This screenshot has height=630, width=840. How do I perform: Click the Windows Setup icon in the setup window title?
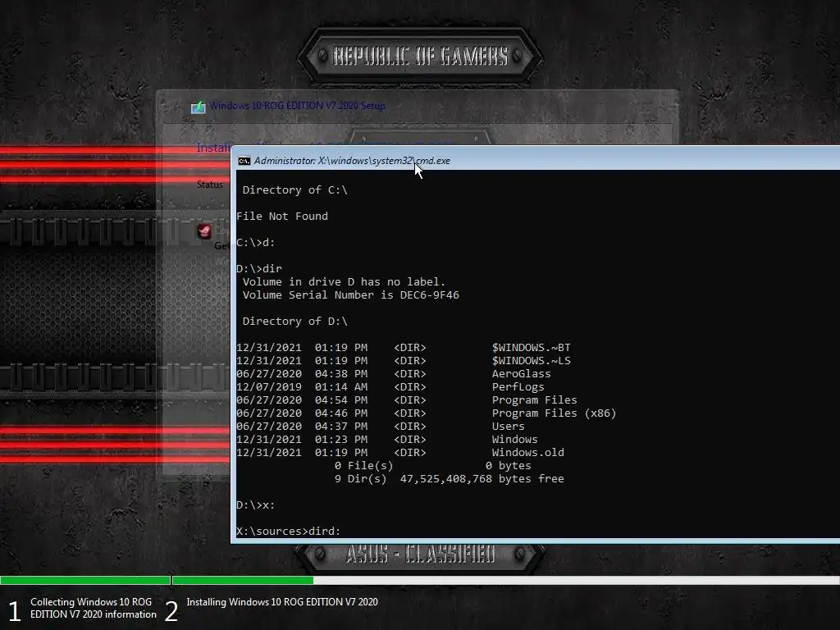(199, 107)
